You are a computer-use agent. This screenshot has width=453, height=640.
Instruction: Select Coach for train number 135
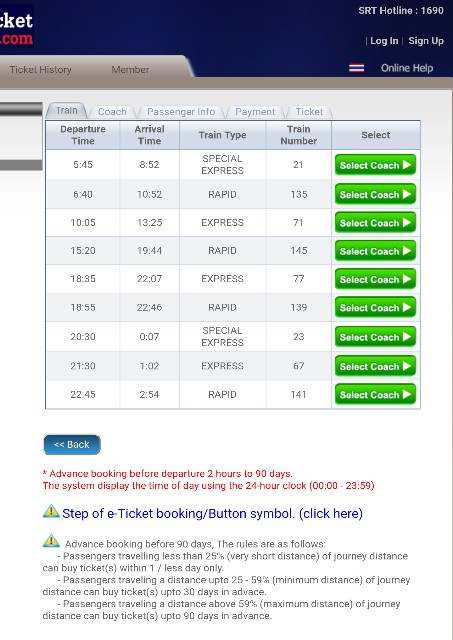(375, 194)
